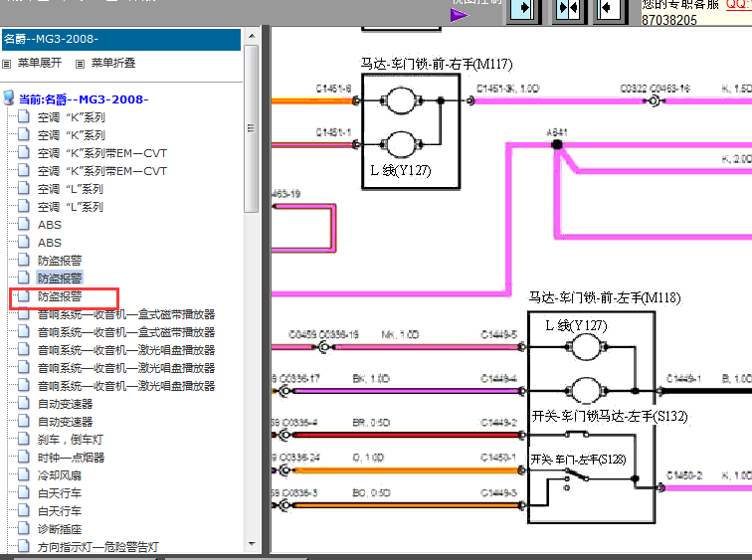The width and height of the screenshot is (752, 560).
Task: Select the root node 当前:名爵--MG3-2008-
Action: [84, 99]
